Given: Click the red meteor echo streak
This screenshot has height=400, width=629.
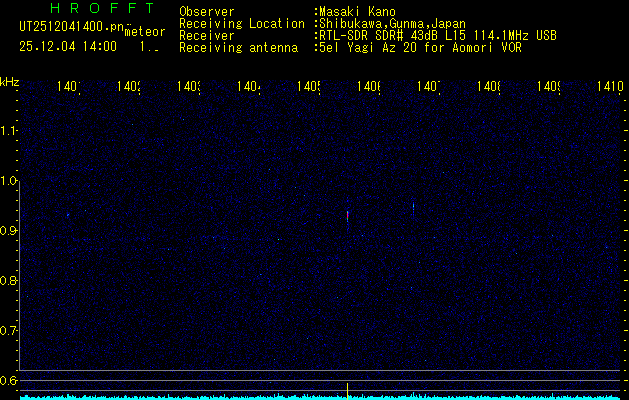Looking at the screenshot, I should pyautogui.click(x=347, y=215).
